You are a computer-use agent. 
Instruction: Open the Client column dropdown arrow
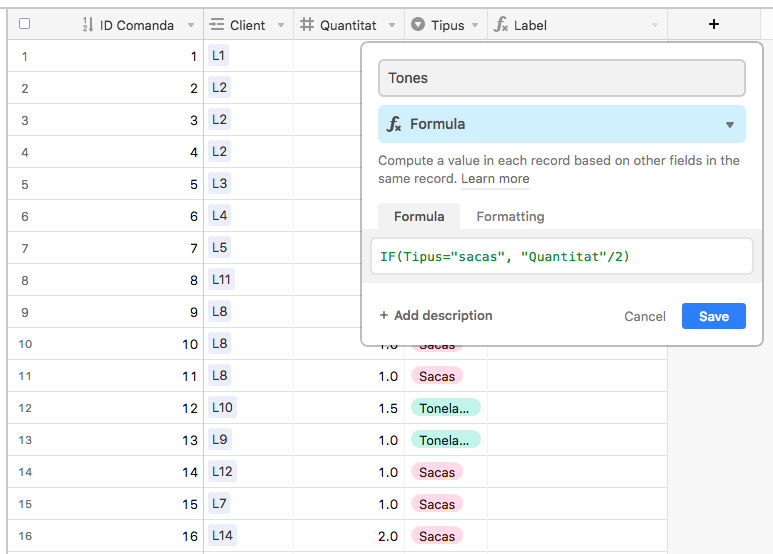[281, 25]
